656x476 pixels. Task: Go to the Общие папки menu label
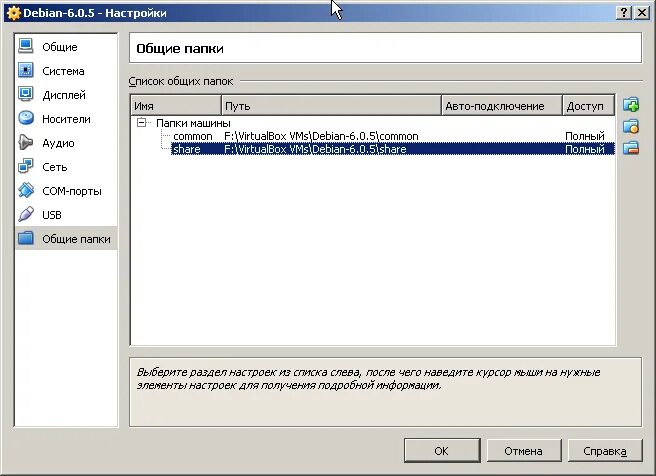pos(76,239)
